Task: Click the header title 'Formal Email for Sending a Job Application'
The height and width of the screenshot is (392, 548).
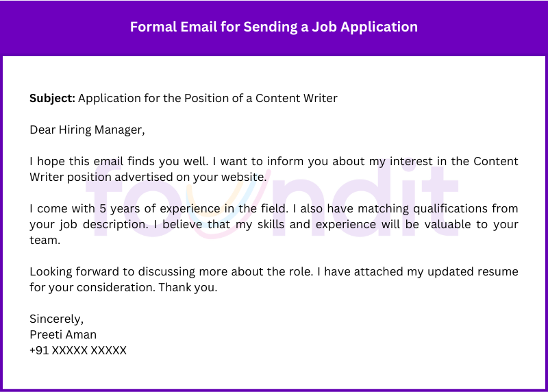Action: [x=274, y=27]
